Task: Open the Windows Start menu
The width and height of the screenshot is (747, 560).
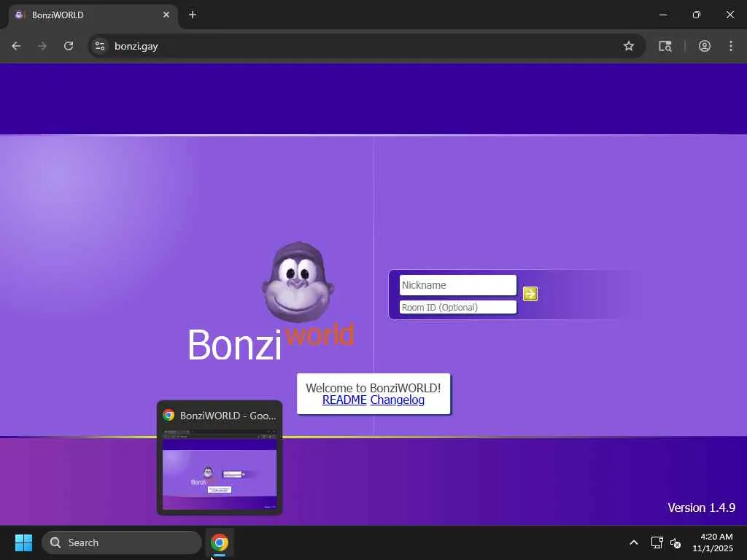Action: click(x=23, y=542)
